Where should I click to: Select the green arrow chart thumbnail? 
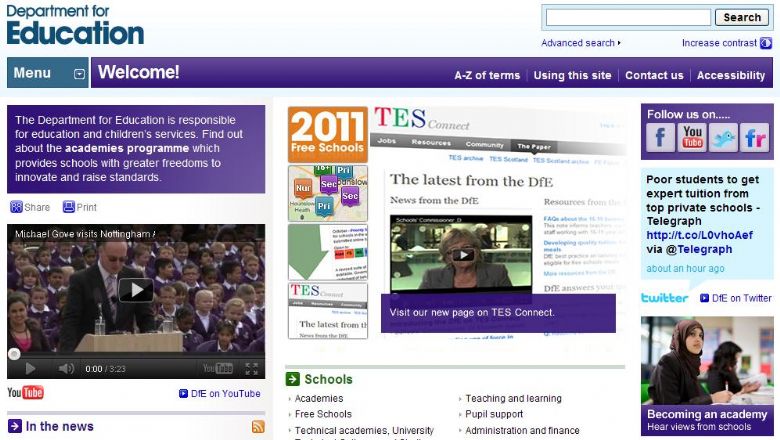point(328,252)
